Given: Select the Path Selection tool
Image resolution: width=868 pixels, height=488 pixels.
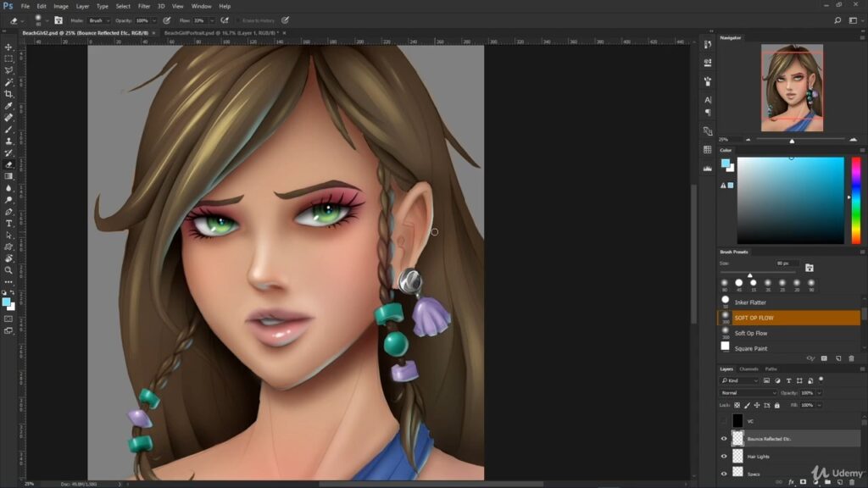Looking at the screenshot, I should [x=8, y=236].
